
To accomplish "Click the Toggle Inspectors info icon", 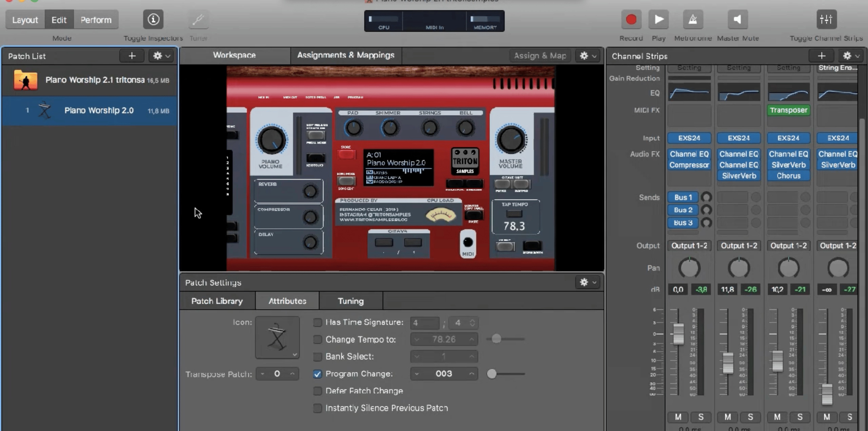I will 153,20.
